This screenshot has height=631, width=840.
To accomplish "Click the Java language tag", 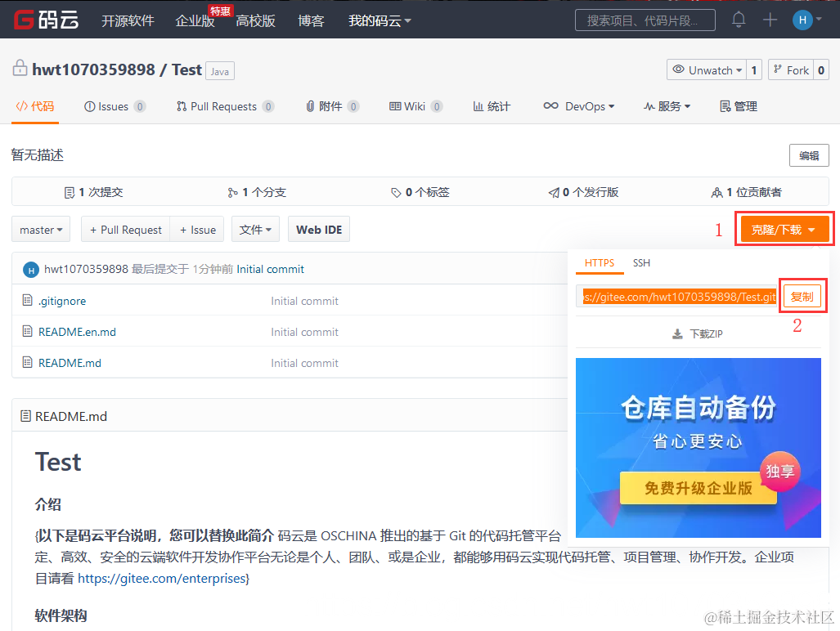I will [x=220, y=71].
